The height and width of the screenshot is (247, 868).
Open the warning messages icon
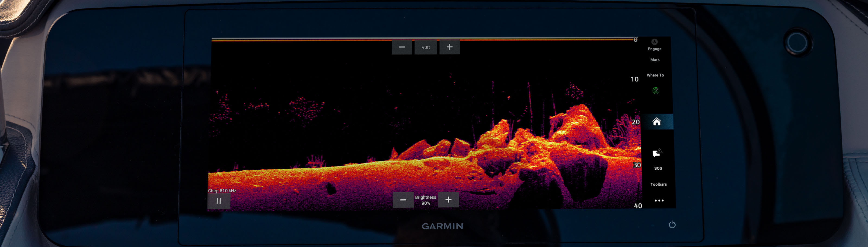[x=657, y=153]
